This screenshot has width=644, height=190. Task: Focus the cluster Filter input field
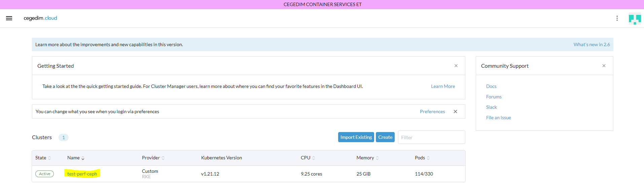tap(432, 137)
